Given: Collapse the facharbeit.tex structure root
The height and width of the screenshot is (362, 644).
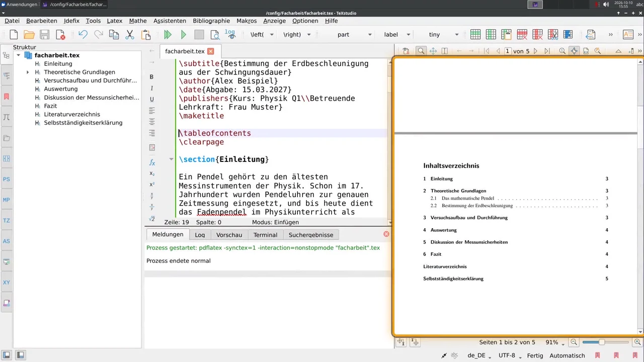Looking at the screenshot, I should pyautogui.click(x=19, y=55).
